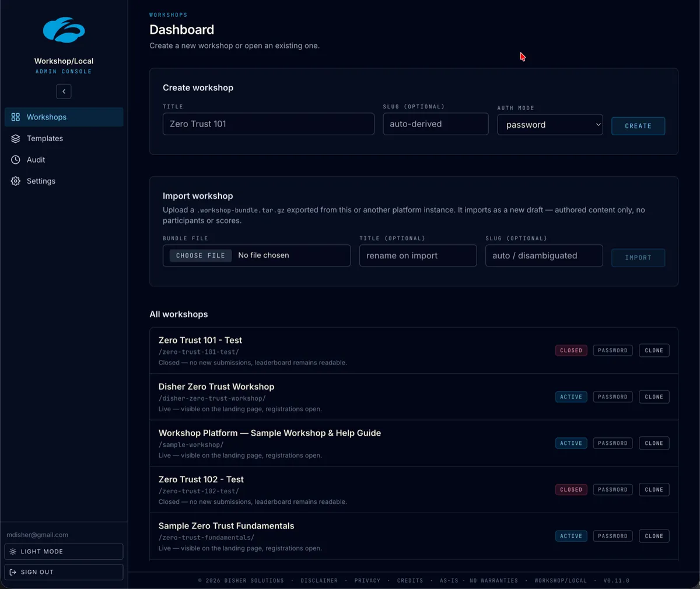Viewport: 700px width, 589px height.
Task: Click the /zero-trust-101-test/ slug text
Action: click(x=199, y=352)
